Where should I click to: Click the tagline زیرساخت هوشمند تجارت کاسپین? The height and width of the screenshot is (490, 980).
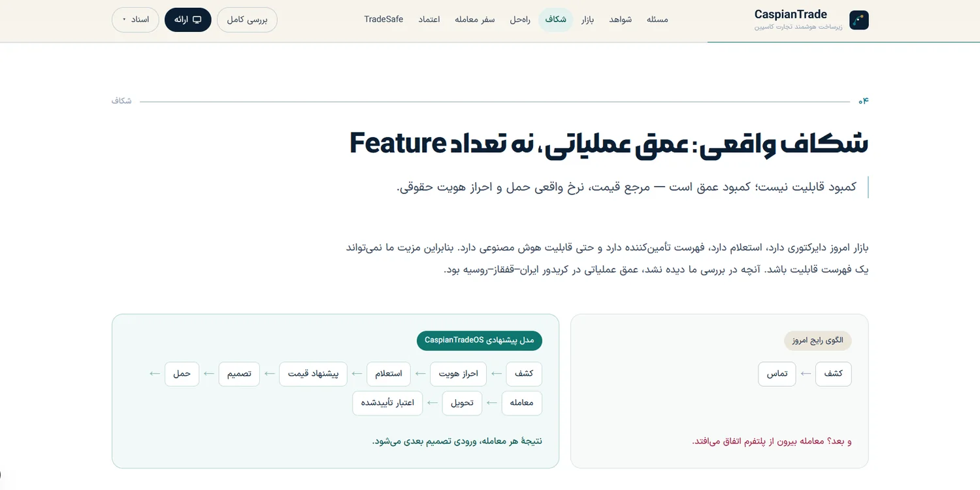(798, 27)
